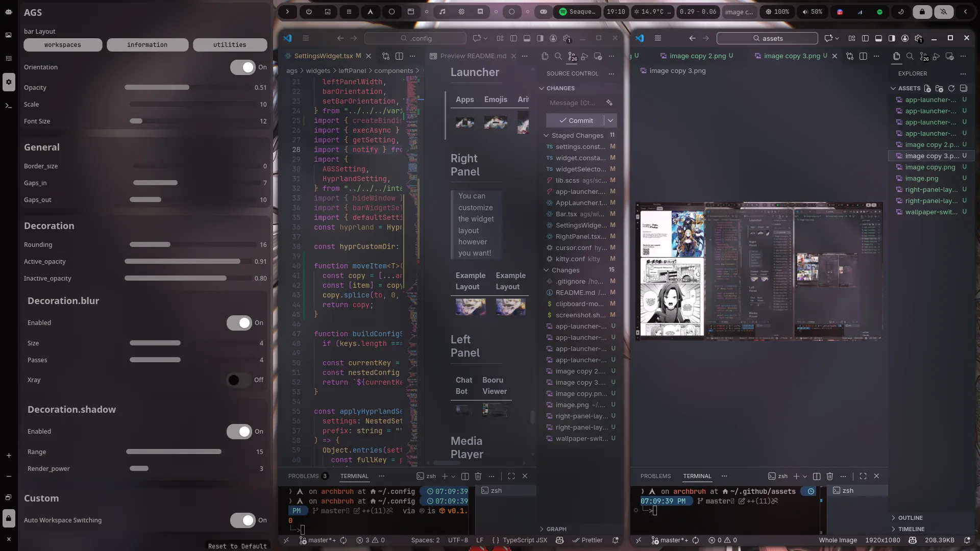Toggle primary sidebar in .config window
Screen dimensions: 980x551
(x=513, y=38)
